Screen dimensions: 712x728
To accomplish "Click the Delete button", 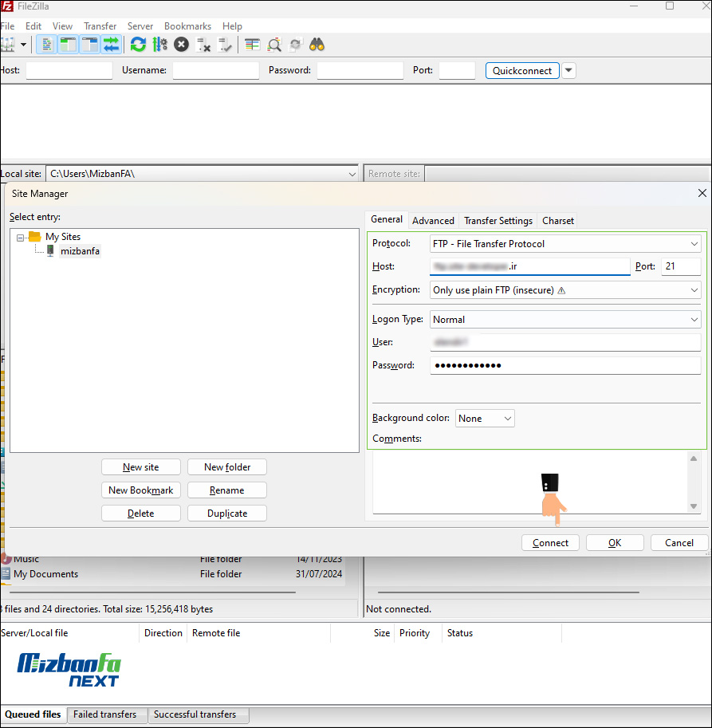I will 140,514.
